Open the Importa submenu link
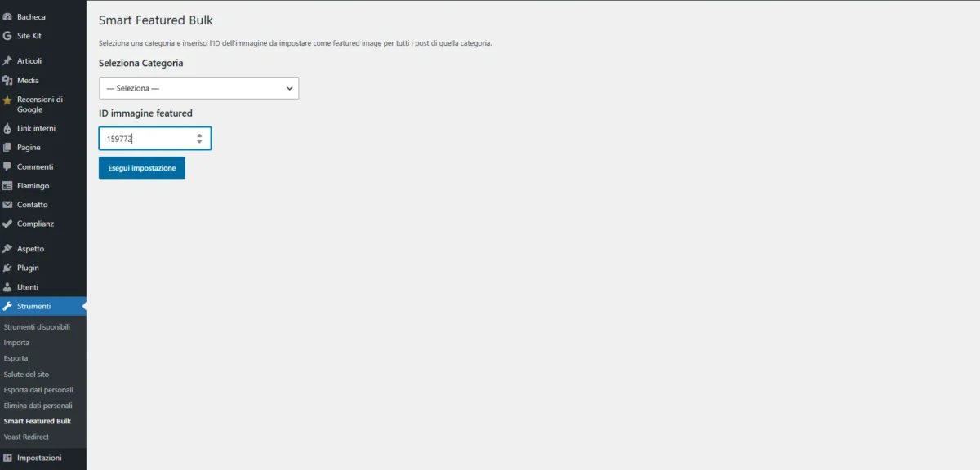The width and height of the screenshot is (980, 470). [x=16, y=343]
